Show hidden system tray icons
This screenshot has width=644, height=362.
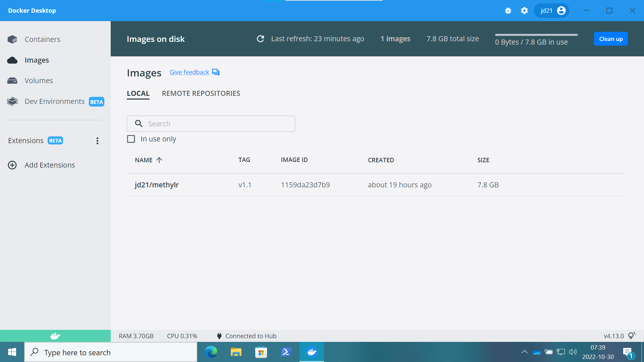(524, 352)
